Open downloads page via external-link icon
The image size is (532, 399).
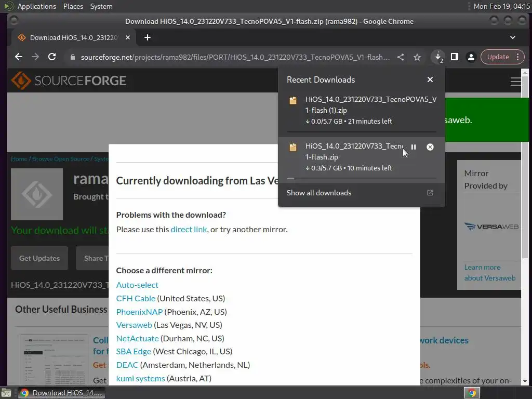(x=430, y=193)
